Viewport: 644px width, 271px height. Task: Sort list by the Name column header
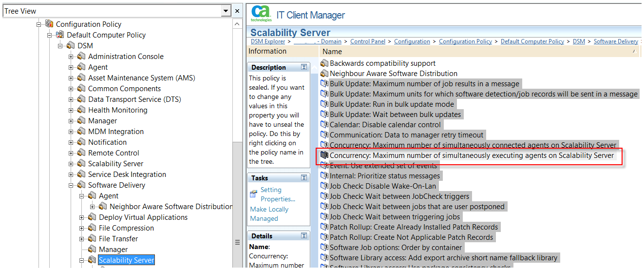(479, 52)
